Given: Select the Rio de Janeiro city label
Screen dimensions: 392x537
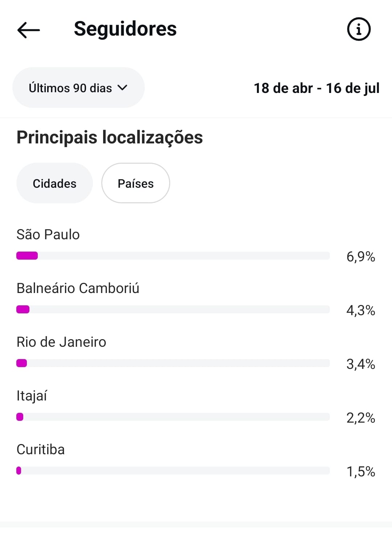Looking at the screenshot, I should (61, 342).
